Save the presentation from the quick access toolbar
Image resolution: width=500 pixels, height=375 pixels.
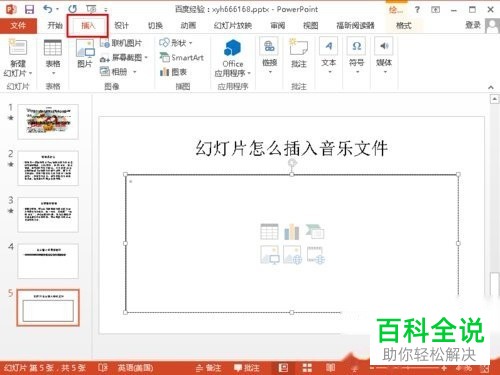click(29, 9)
